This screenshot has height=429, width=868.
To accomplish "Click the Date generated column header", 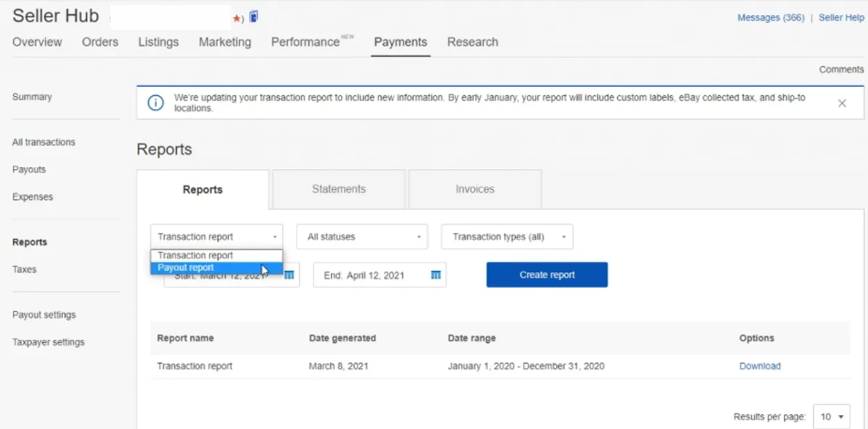I will [x=343, y=338].
